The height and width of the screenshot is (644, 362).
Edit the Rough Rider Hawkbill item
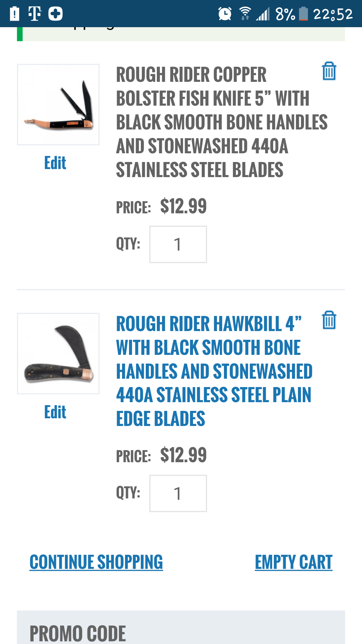pyautogui.click(x=55, y=412)
